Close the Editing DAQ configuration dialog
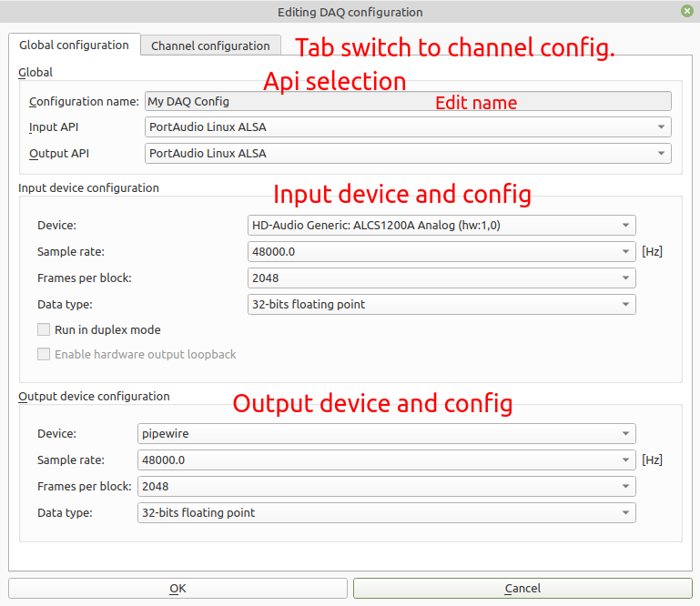 (x=687, y=11)
